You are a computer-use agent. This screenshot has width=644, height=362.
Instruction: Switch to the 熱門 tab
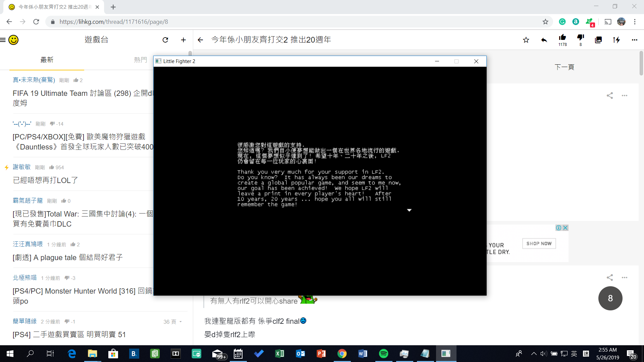tap(141, 60)
